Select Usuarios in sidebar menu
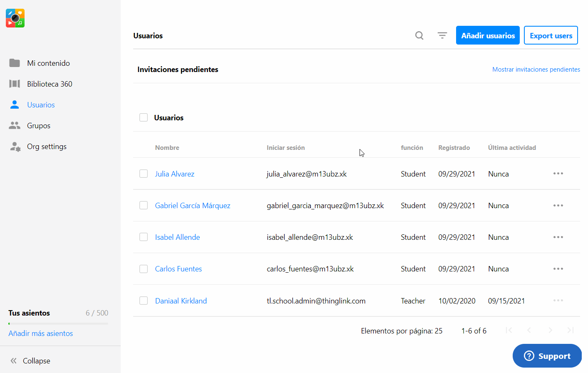Viewport: 588px width, 373px height. [x=41, y=105]
